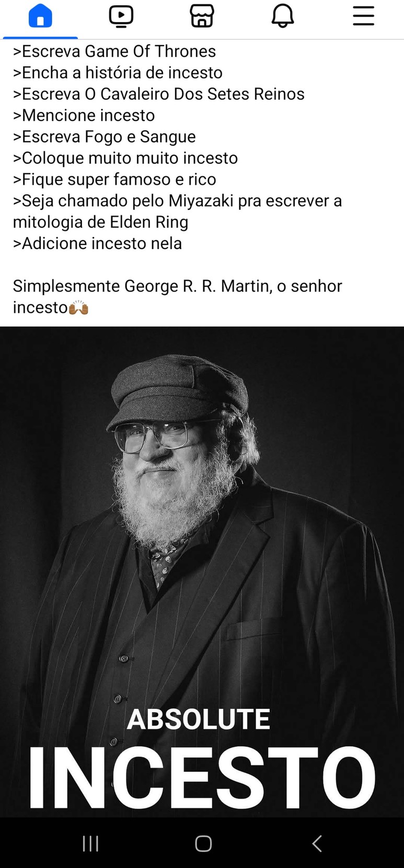This screenshot has height=868, width=404.
Task: Tap the raised hands emoji
Action: pos(78,308)
